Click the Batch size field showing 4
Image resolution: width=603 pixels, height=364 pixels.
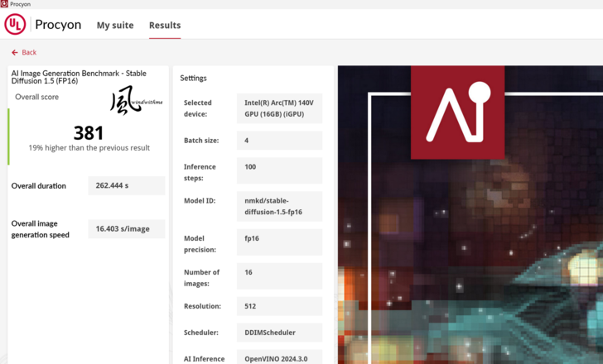click(279, 141)
